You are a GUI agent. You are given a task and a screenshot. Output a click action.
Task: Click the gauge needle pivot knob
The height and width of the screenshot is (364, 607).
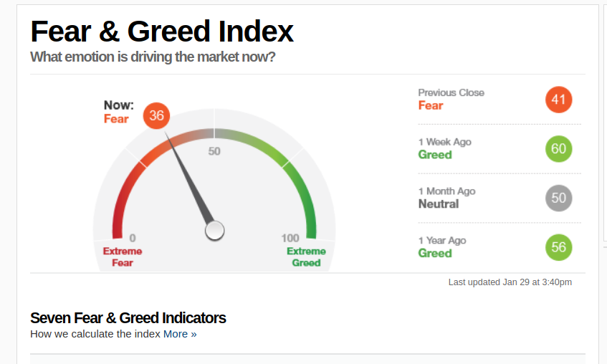coord(214,231)
